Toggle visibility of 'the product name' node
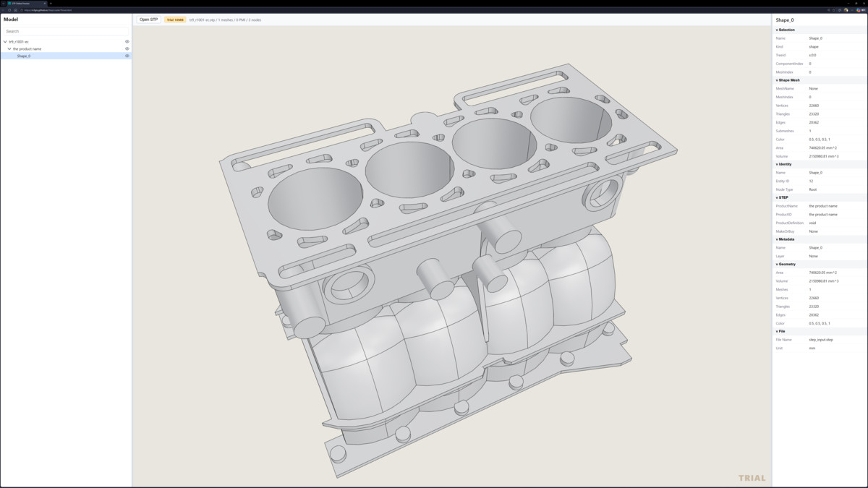868x488 pixels. 127,48
